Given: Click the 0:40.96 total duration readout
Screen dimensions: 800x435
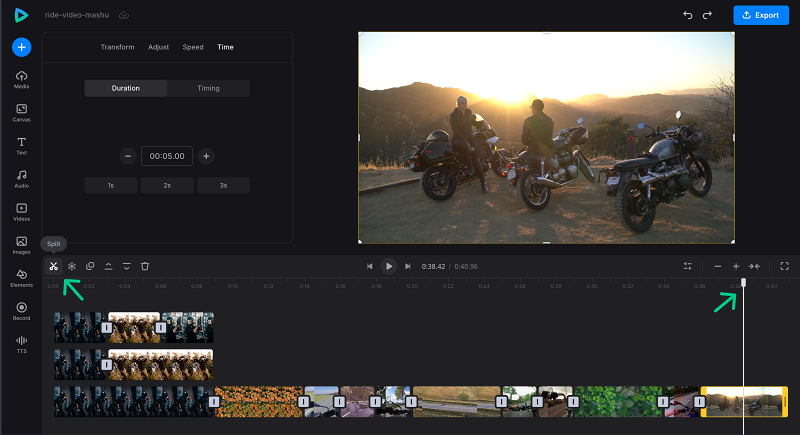Looking at the screenshot, I should click(x=466, y=266).
